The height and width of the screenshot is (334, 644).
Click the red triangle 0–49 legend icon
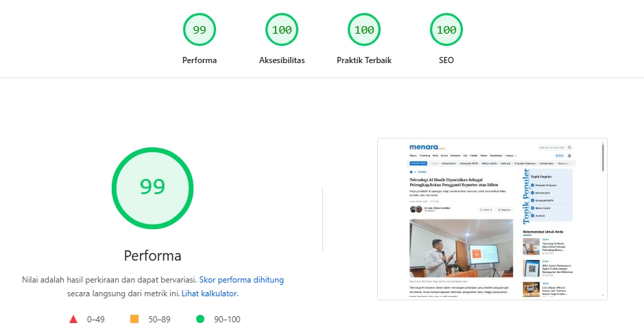point(74,319)
